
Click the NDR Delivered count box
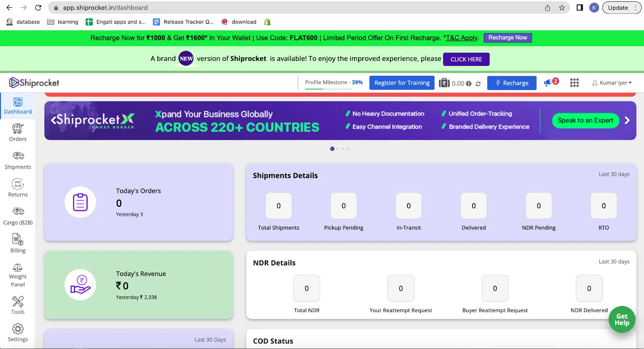tap(589, 288)
